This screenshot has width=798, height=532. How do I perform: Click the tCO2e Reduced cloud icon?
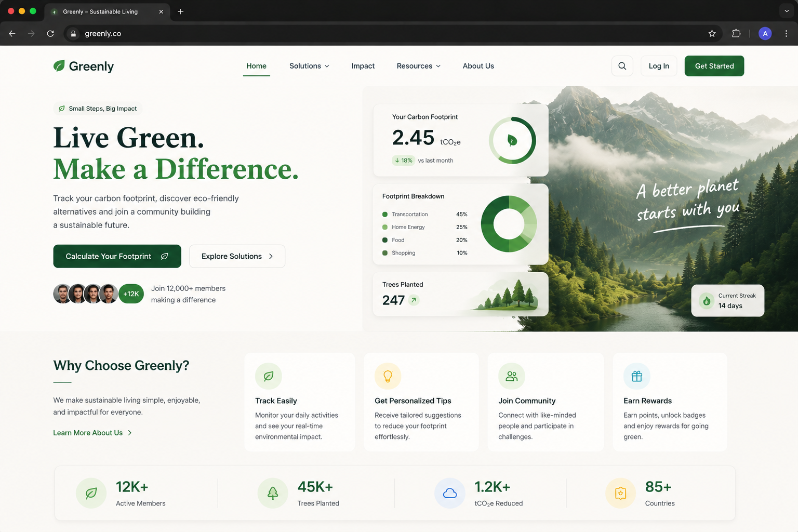pyautogui.click(x=450, y=493)
